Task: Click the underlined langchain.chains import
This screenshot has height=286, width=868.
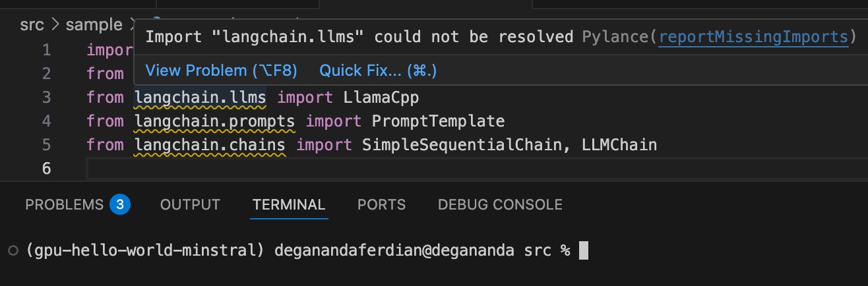Action: (210, 145)
